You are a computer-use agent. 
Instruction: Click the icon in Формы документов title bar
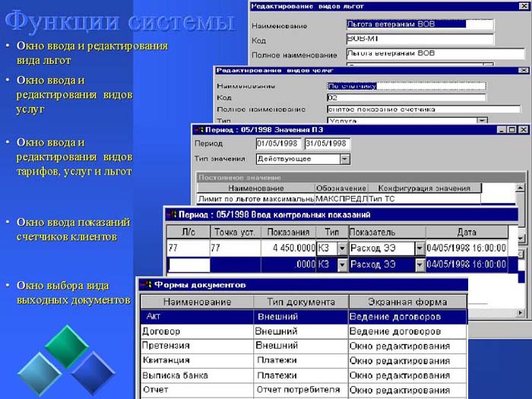146,285
